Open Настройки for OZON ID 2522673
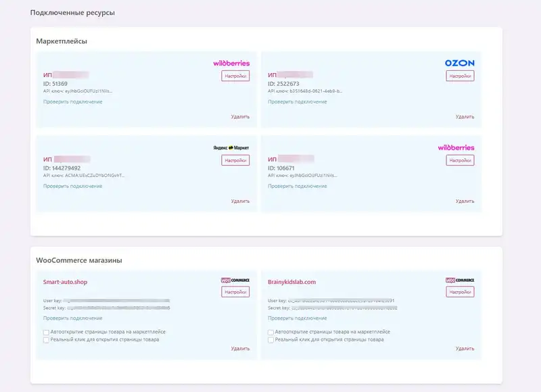Image resolution: width=541 pixels, height=392 pixels. click(460, 76)
